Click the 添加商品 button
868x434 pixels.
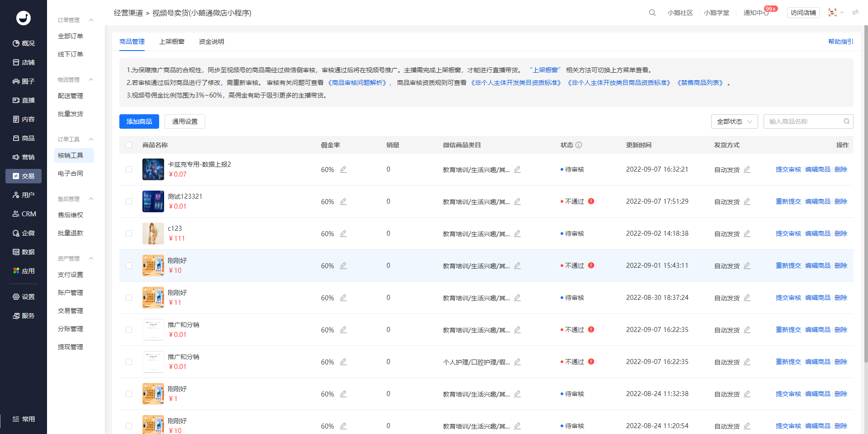(x=139, y=121)
